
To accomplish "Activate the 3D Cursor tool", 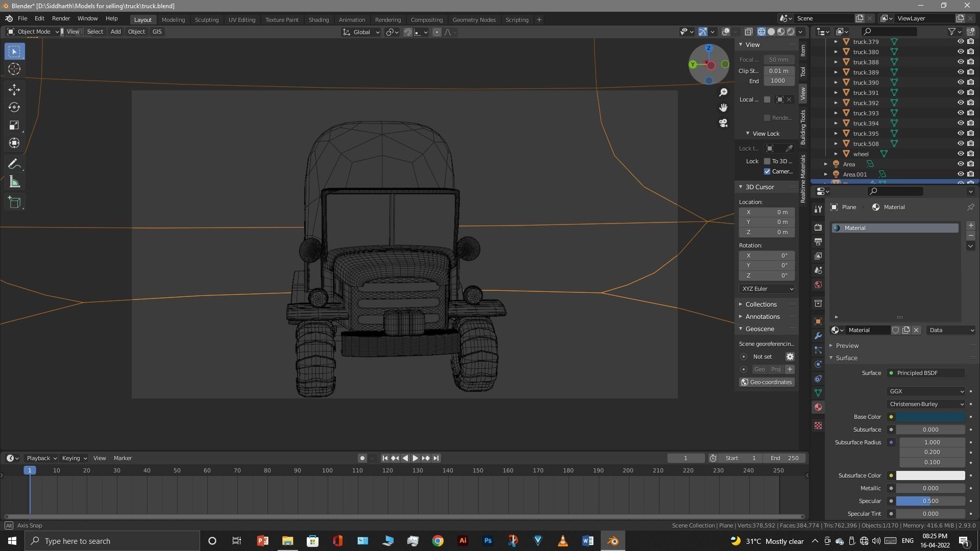I will 14,69.
